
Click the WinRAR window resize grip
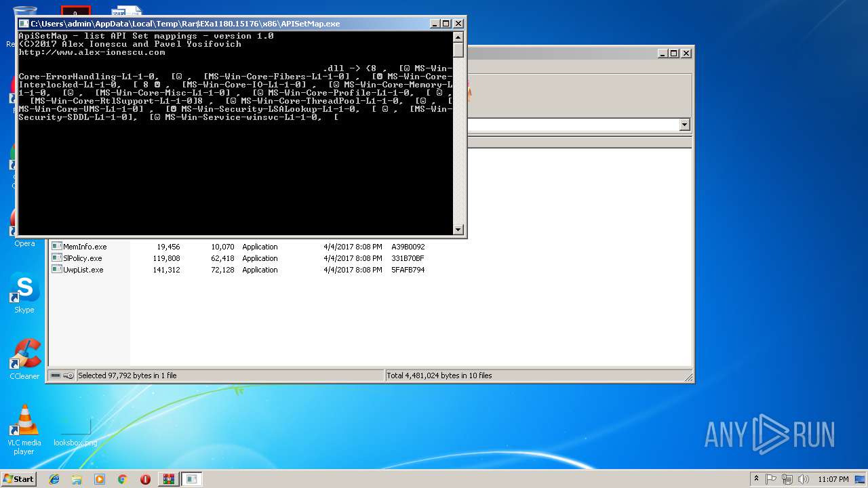pyautogui.click(x=688, y=377)
